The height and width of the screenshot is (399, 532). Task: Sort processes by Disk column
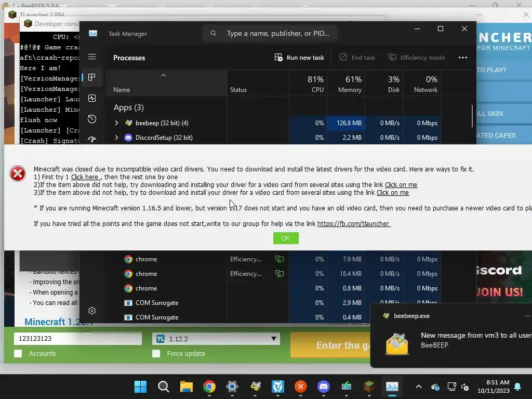point(384,84)
